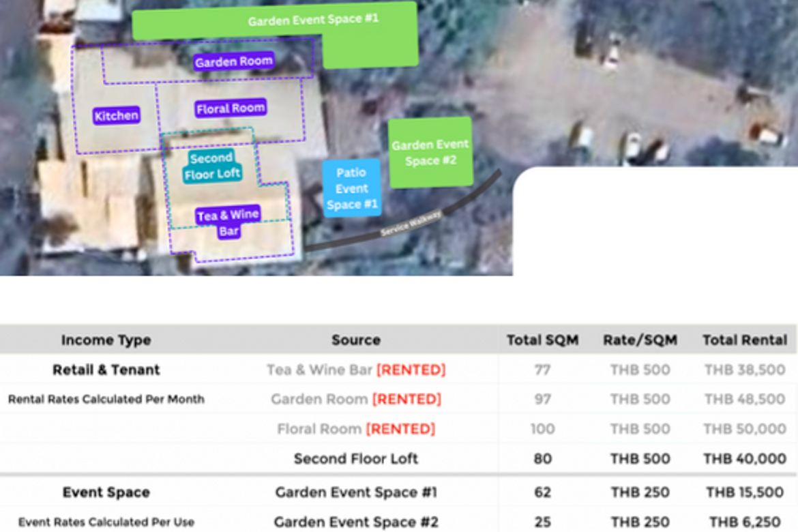The height and width of the screenshot is (532, 798).
Task: Select the Kitchen label on the floor plan
Action: pyautogui.click(x=117, y=115)
